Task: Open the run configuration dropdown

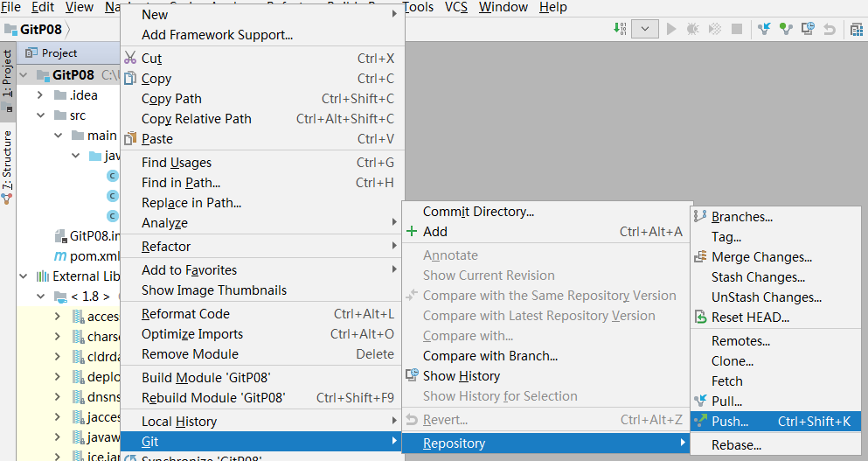Action: tap(645, 29)
